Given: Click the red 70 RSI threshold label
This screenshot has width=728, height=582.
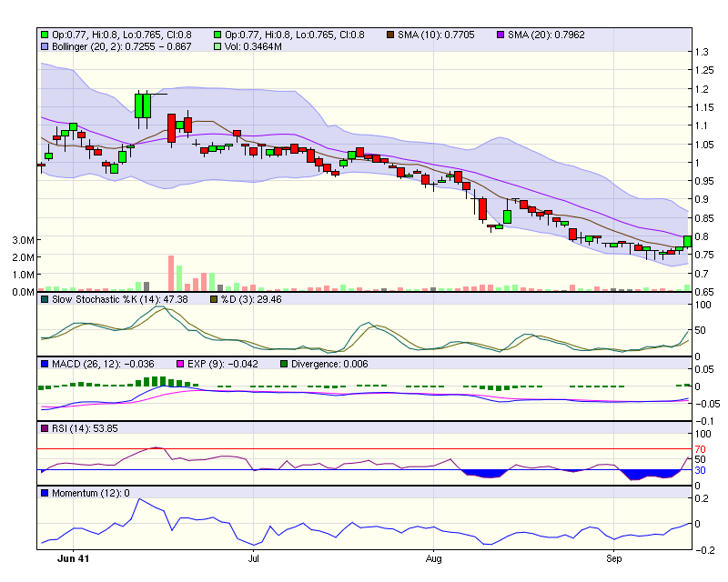Looking at the screenshot, I should (700, 449).
